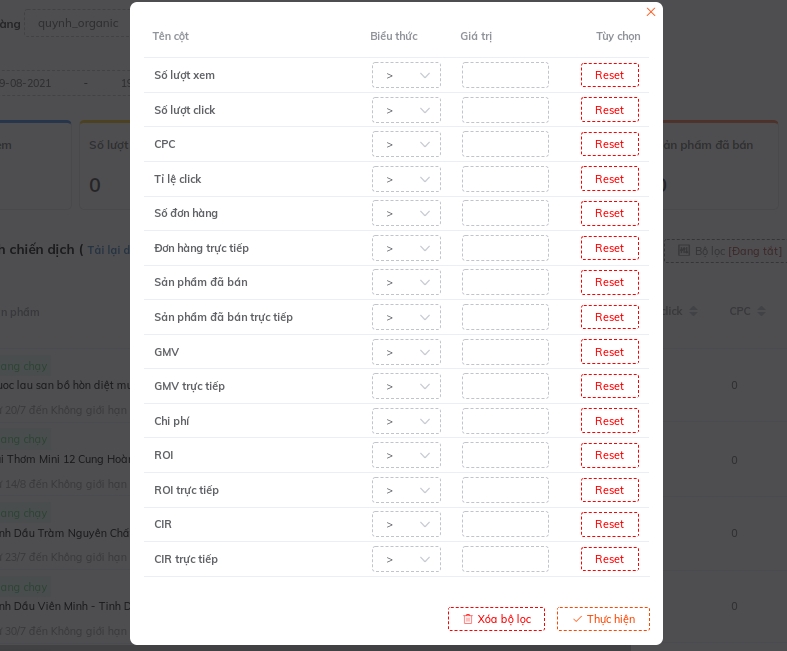Image resolution: width=787 pixels, height=651 pixels.
Task: Open Đơn hàng trực tiếp operator dropdown
Action: pos(406,248)
